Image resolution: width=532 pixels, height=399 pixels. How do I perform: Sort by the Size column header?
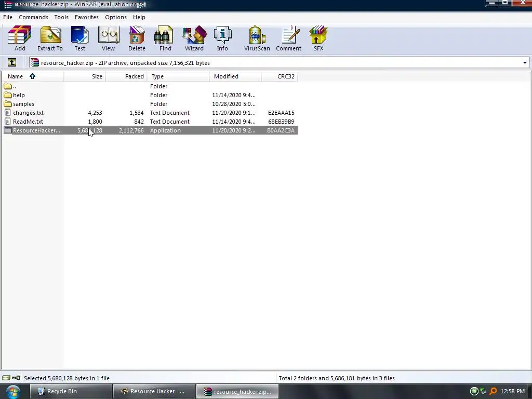(85, 76)
